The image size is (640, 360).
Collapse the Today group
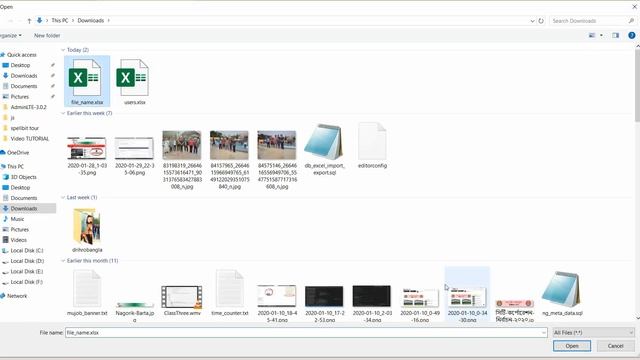(63, 50)
